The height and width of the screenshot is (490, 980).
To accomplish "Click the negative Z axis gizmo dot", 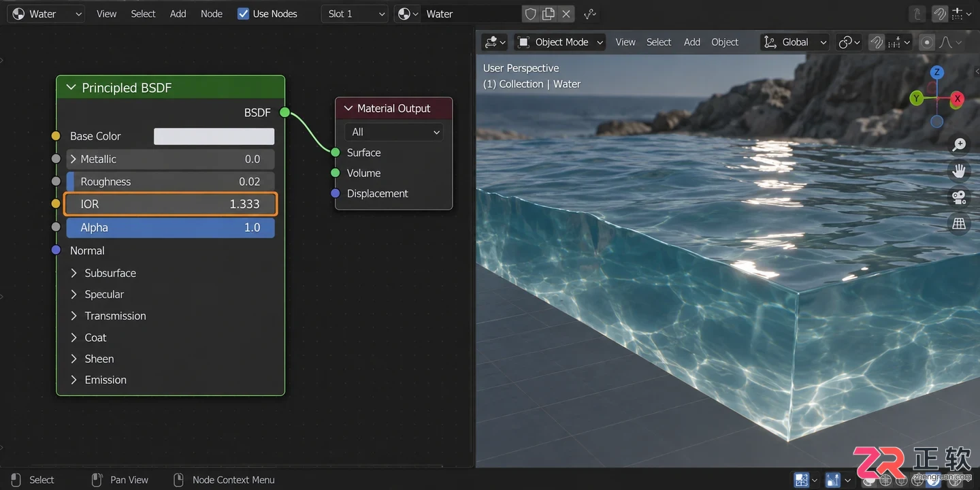I will click(x=937, y=122).
